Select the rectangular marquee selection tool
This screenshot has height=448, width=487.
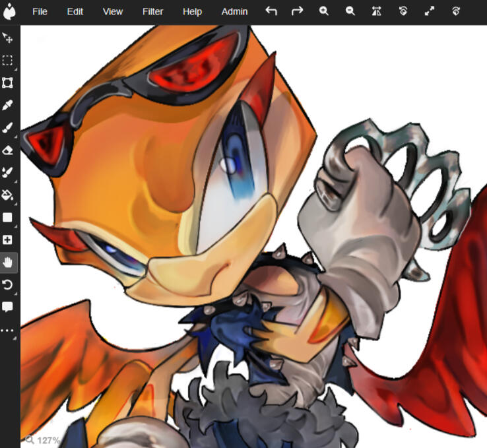pos(8,61)
